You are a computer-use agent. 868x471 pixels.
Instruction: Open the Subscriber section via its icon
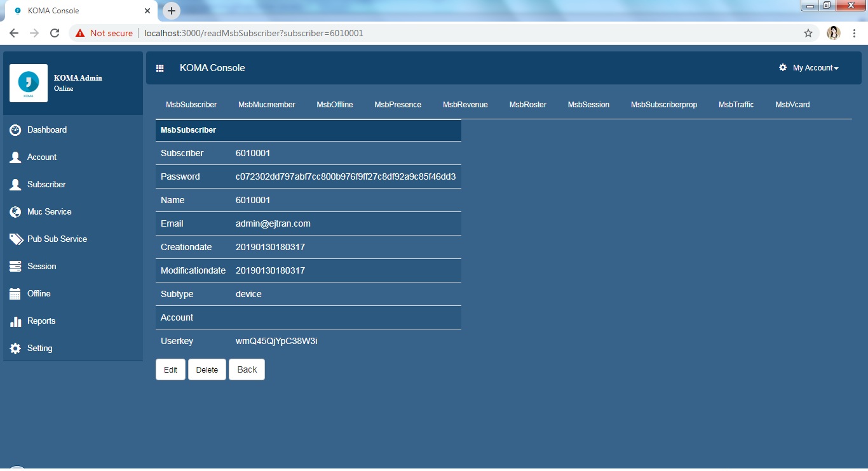click(x=15, y=184)
